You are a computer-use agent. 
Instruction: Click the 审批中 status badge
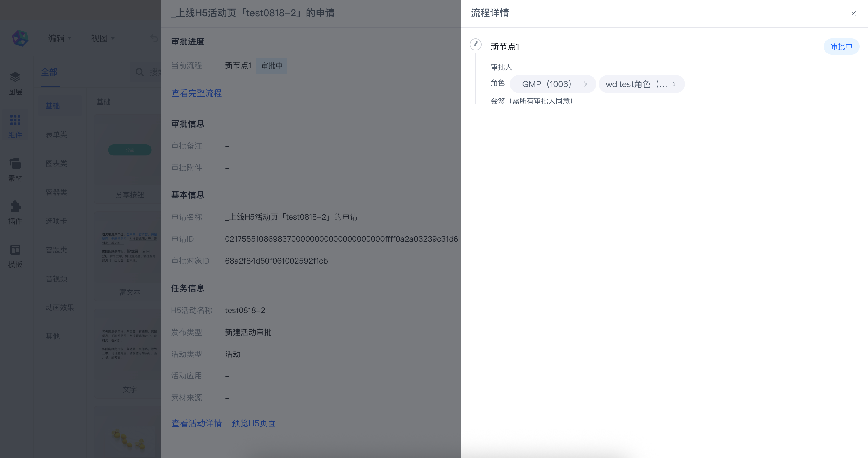(841, 47)
